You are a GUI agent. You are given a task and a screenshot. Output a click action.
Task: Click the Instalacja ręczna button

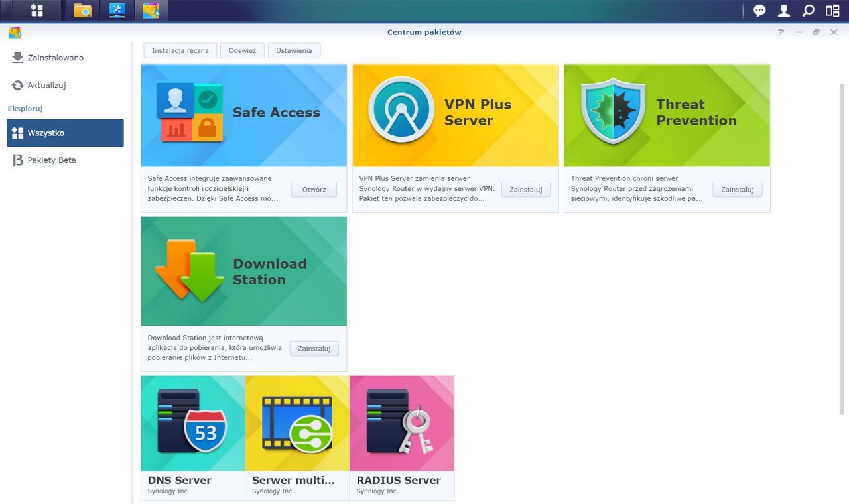click(180, 50)
